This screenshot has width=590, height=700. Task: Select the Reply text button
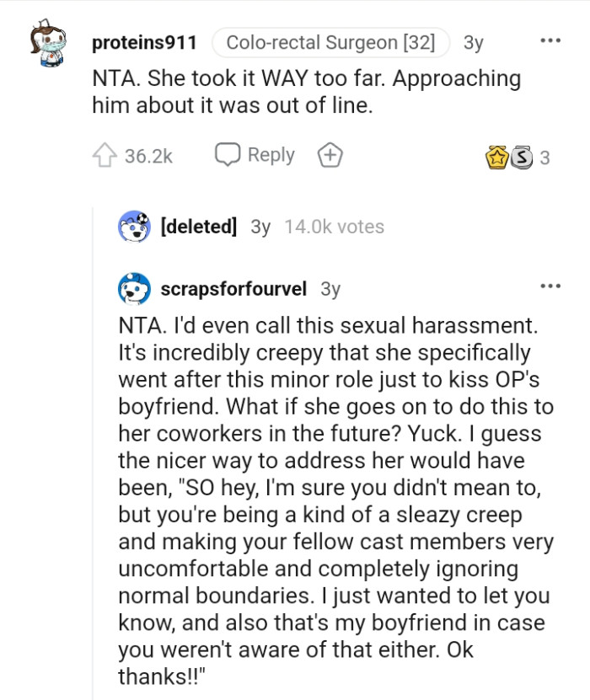click(x=271, y=154)
